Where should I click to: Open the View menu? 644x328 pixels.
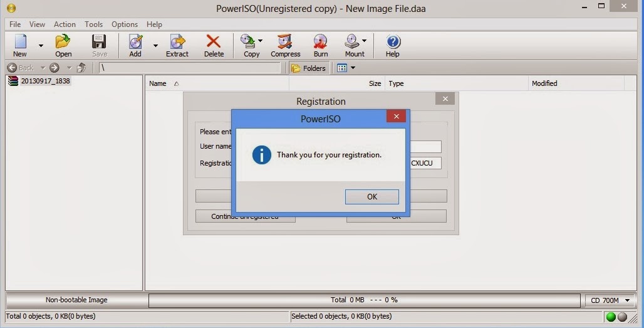point(37,24)
